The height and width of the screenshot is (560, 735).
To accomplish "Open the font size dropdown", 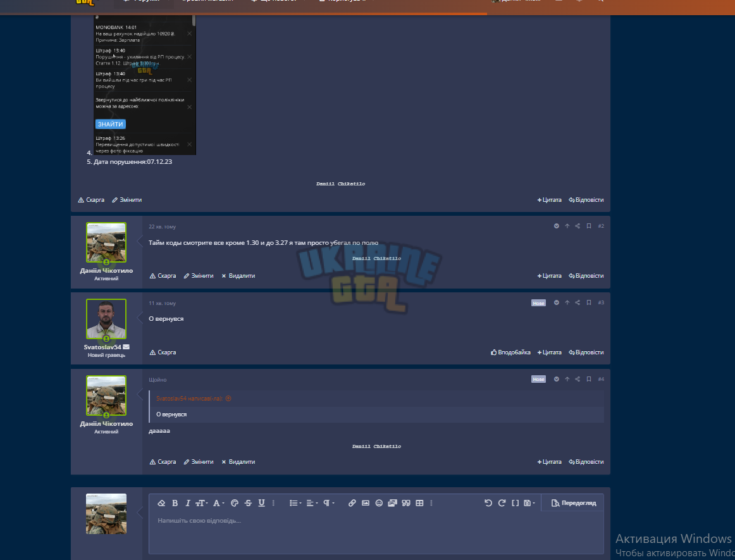I will pyautogui.click(x=202, y=503).
